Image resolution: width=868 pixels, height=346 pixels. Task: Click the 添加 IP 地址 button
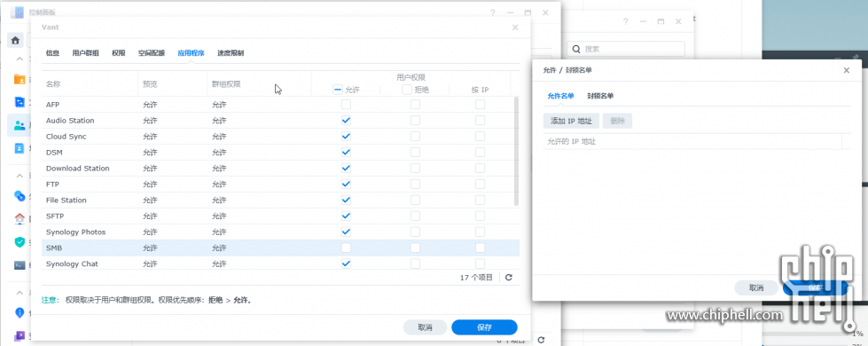coord(571,122)
